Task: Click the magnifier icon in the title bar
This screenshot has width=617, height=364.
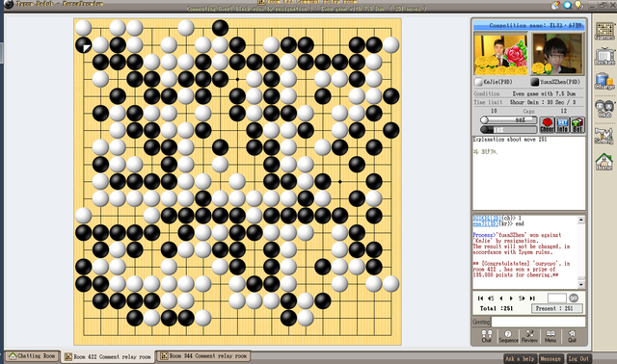Action: [x=568, y=5]
